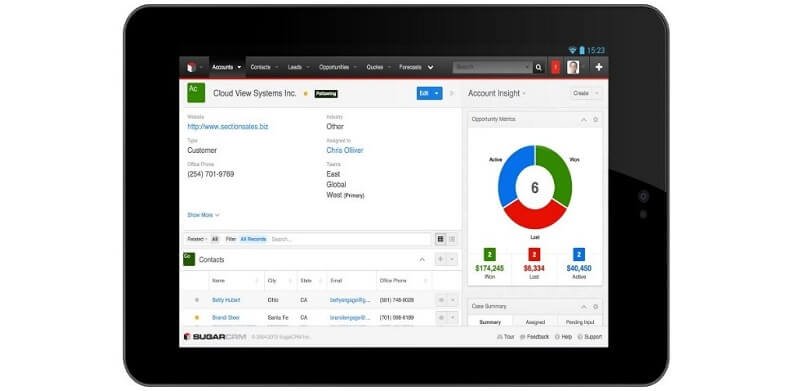This screenshot has width=785, height=391.
Task: Click the green Ac account module icon
Action: click(196, 93)
